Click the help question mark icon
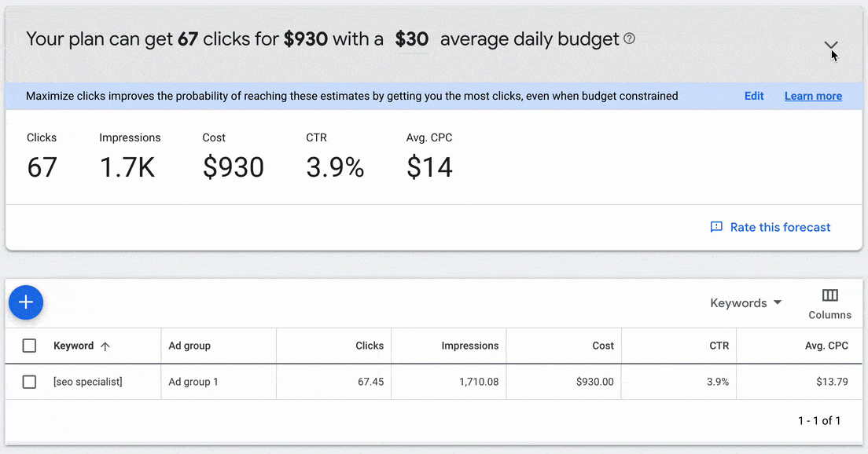 click(x=630, y=38)
